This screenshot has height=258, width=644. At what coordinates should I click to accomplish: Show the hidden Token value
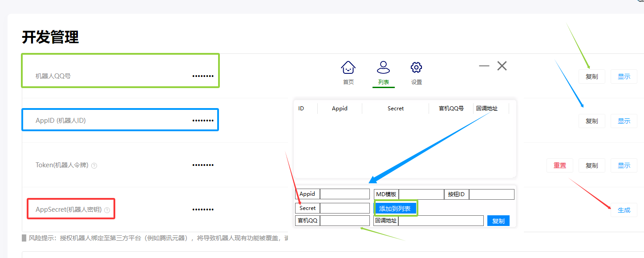(624, 165)
